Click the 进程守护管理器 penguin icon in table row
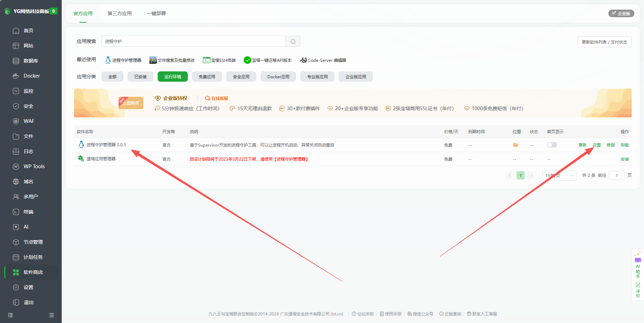 81,145
